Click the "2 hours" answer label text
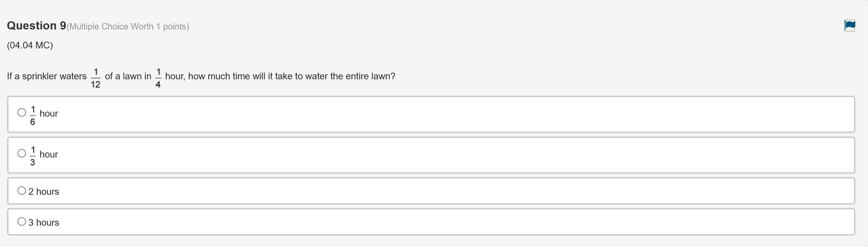 tap(44, 192)
